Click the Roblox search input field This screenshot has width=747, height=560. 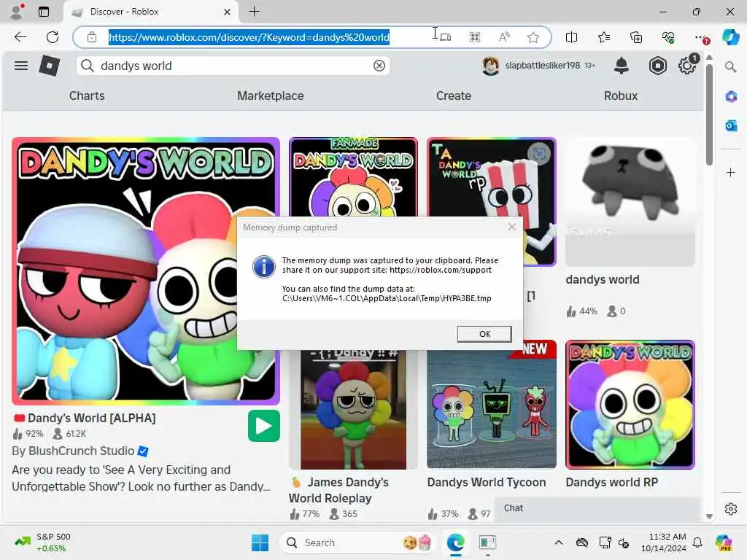233,66
